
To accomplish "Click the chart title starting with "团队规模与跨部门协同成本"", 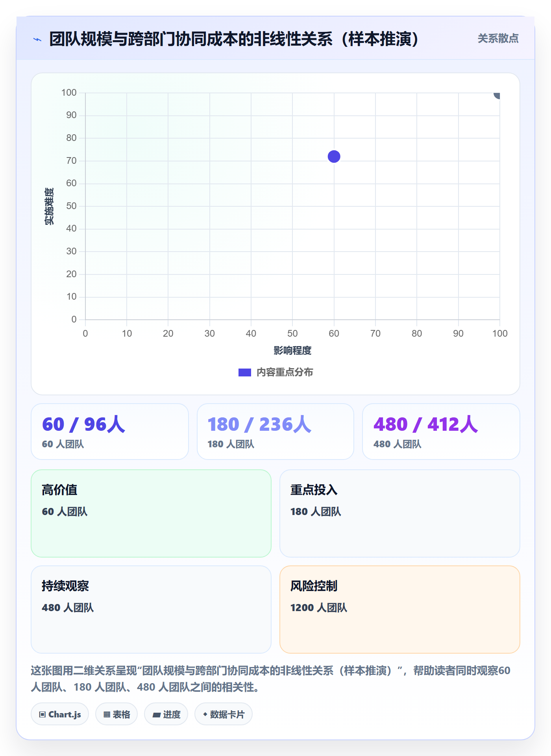I will click(234, 39).
